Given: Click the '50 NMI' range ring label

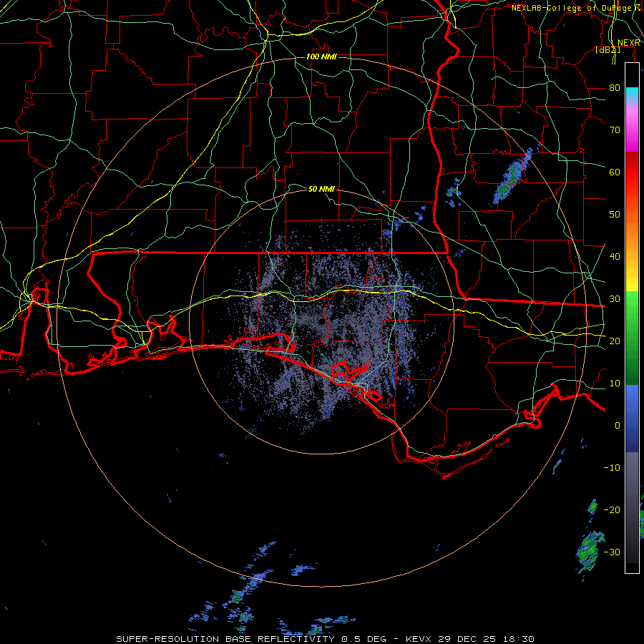Looking at the screenshot, I should 321,189.
